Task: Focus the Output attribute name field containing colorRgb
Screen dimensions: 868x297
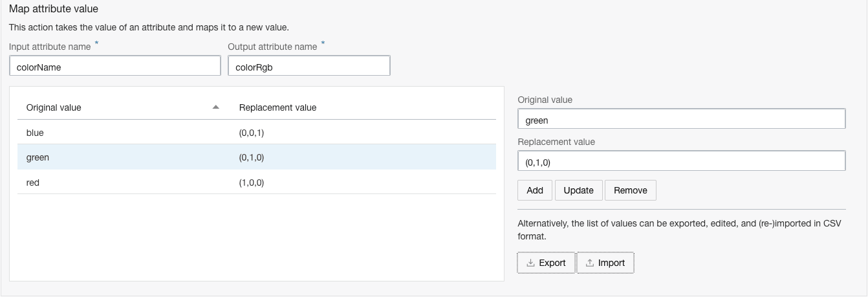Action: coord(309,67)
